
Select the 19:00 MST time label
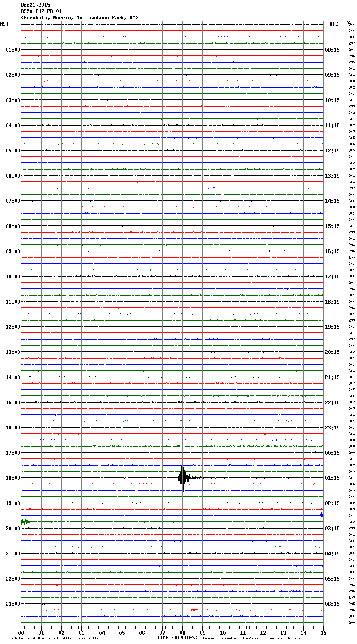pyautogui.click(x=13, y=503)
